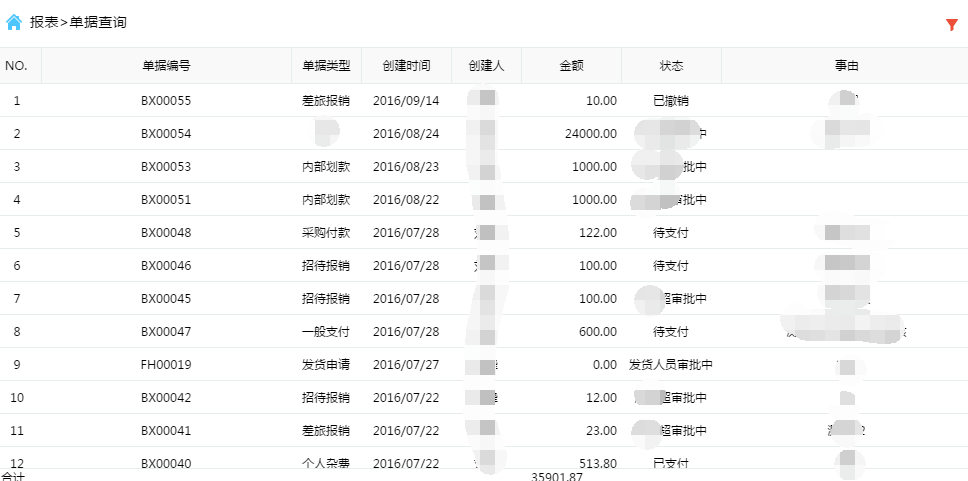
Task: Click the 创建时间 column header
Action: 406,66
